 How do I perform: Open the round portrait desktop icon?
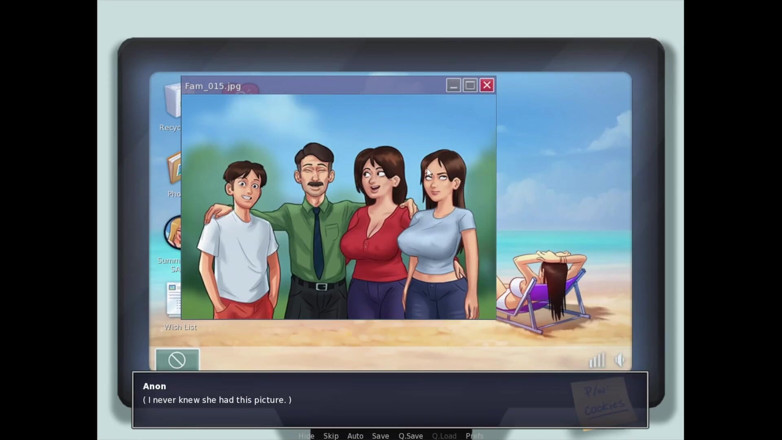tap(174, 232)
